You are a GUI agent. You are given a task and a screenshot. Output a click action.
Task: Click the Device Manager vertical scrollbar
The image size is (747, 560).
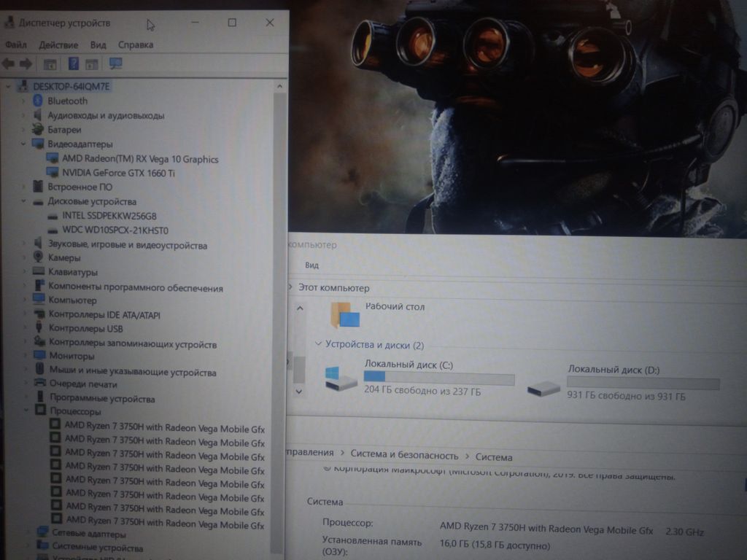pos(279,324)
